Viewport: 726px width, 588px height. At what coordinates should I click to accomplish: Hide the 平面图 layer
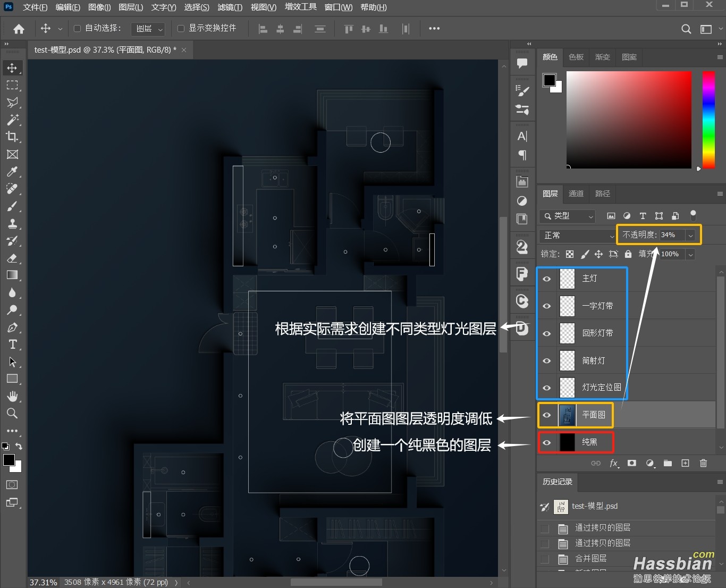click(546, 415)
